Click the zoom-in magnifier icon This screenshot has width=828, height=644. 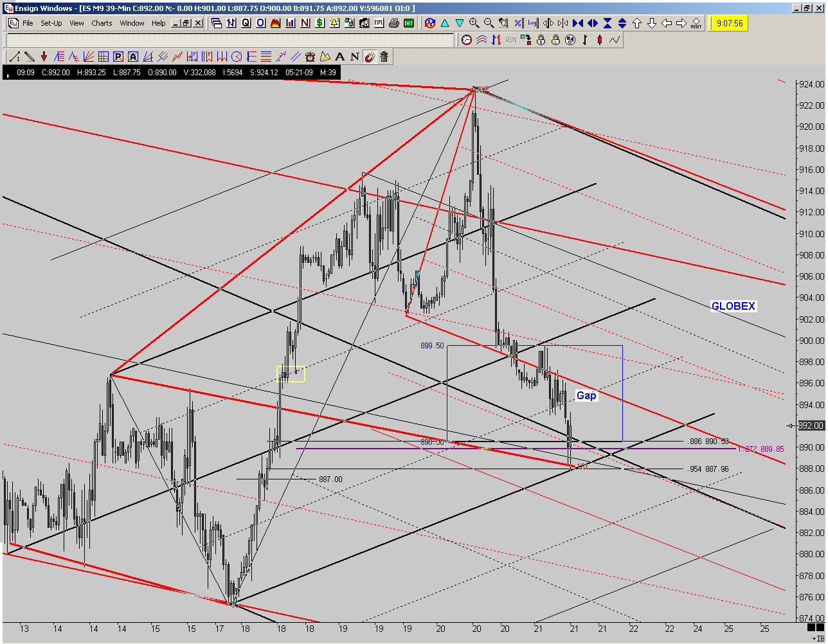click(x=474, y=23)
